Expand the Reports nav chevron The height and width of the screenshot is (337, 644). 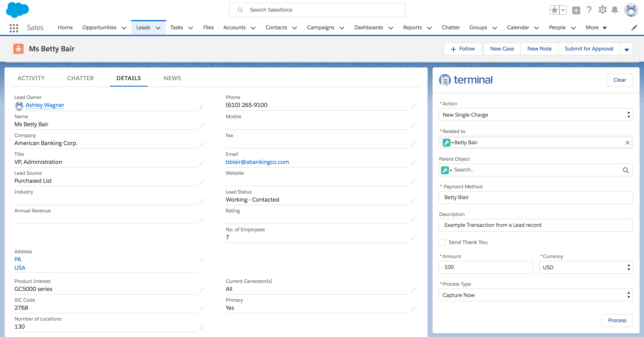(x=429, y=28)
